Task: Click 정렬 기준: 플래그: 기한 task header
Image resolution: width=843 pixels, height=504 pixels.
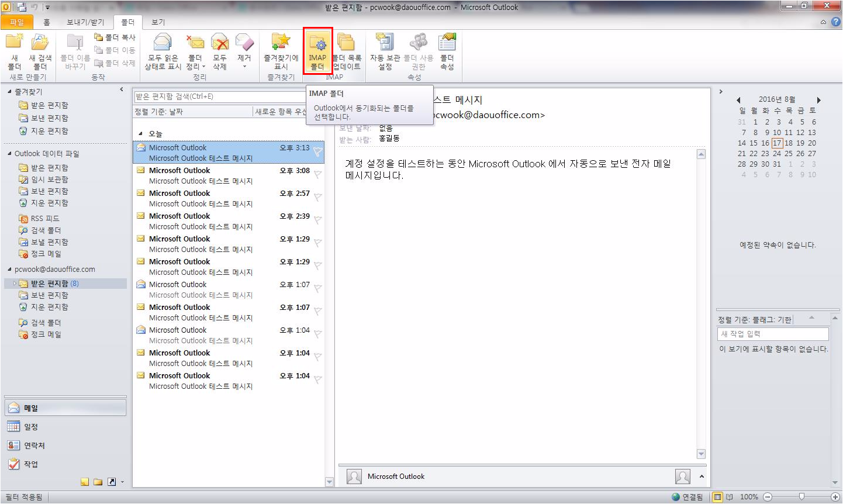Action: coord(755,320)
